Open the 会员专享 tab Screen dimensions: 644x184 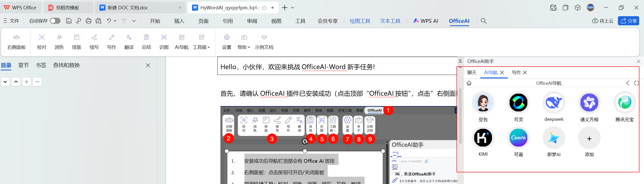328,21
